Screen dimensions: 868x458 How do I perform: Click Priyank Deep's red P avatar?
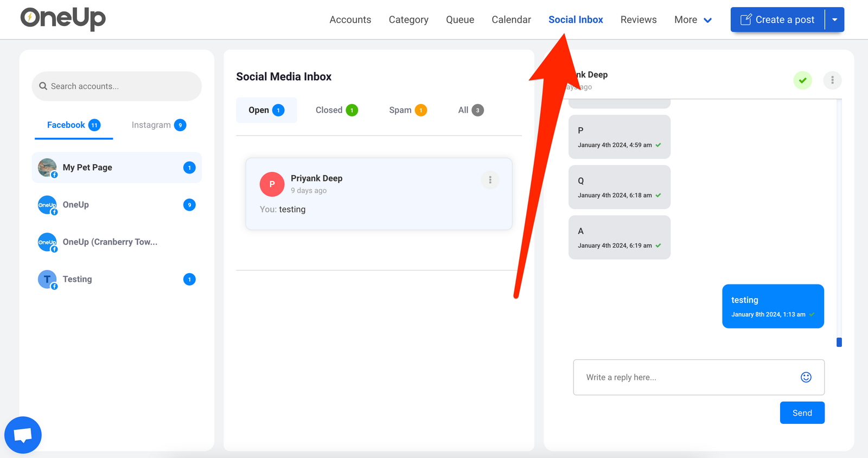click(x=272, y=184)
